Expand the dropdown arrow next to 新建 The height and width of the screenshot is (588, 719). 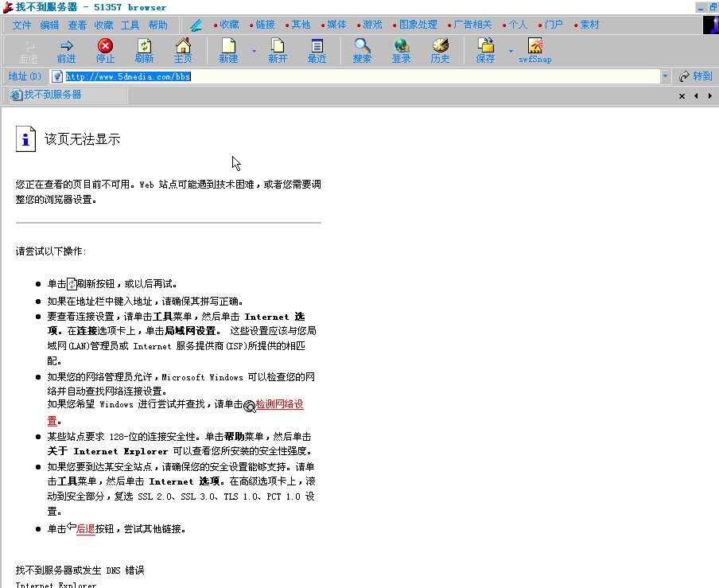[254, 51]
